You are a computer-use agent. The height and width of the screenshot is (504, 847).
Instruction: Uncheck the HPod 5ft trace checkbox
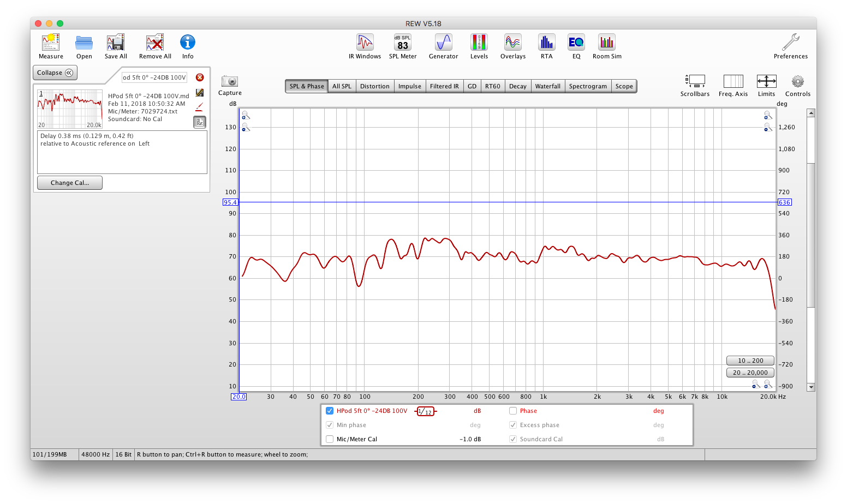click(330, 411)
